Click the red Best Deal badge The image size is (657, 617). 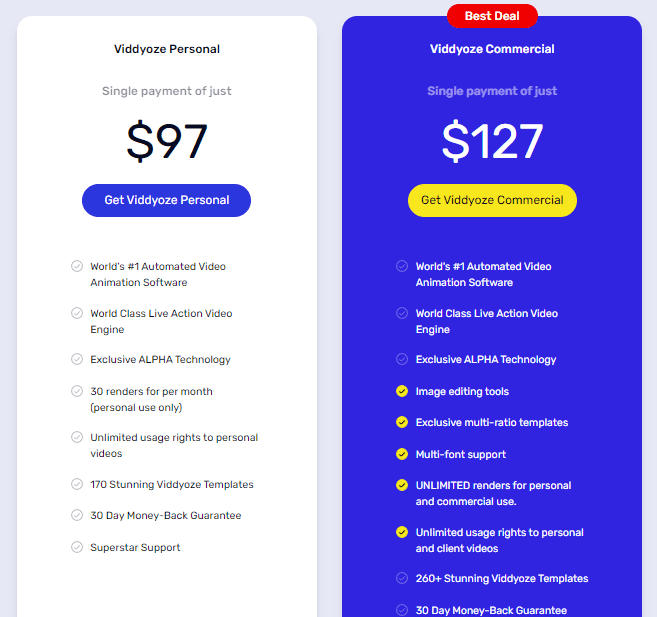[492, 16]
